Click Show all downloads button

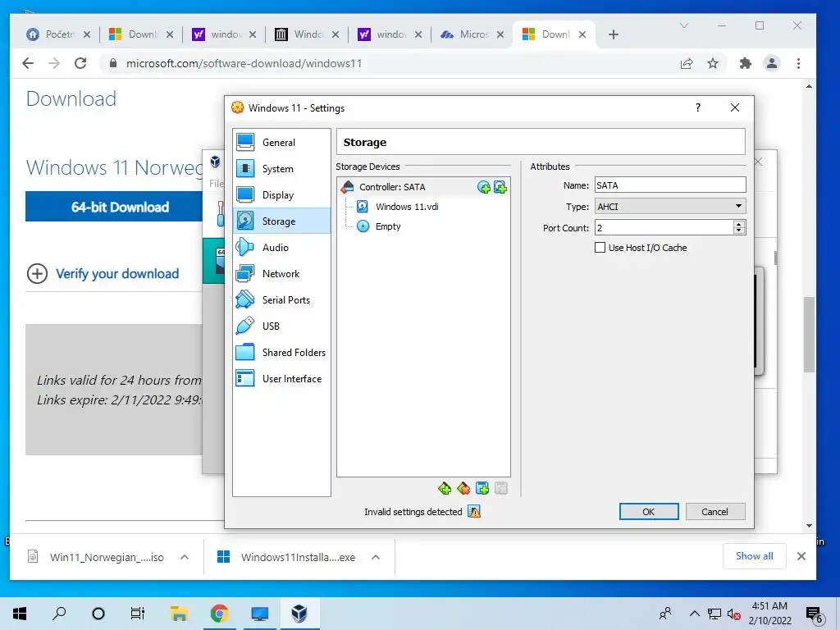(x=755, y=556)
